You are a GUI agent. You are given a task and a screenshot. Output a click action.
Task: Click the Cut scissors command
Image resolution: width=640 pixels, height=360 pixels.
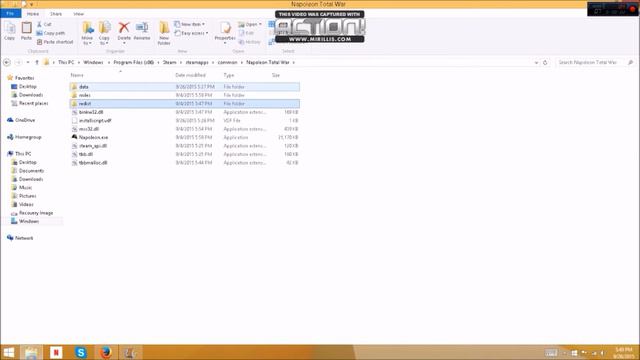coord(44,24)
